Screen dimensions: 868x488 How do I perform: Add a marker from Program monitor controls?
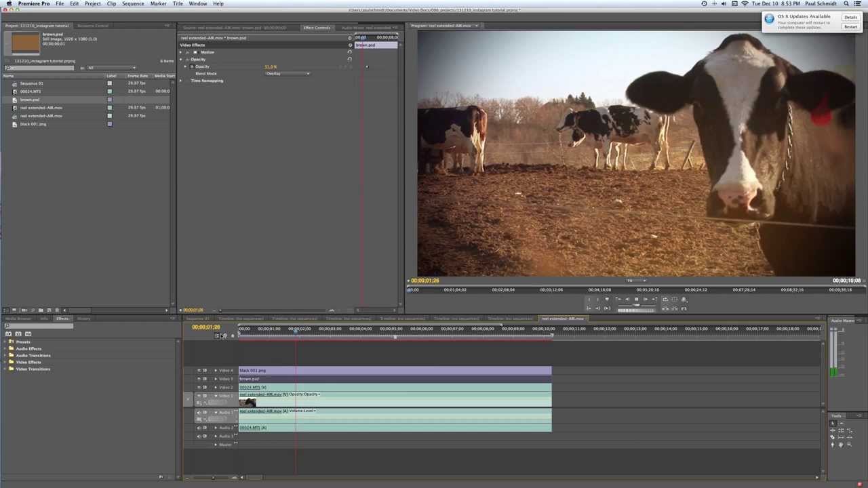607,299
